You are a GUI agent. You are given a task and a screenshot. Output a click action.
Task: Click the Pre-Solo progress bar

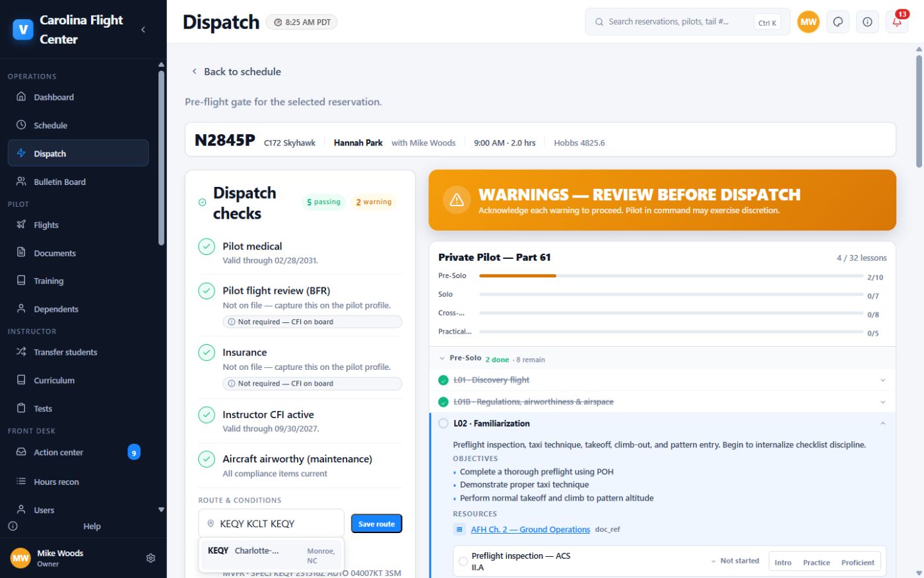[x=671, y=275]
